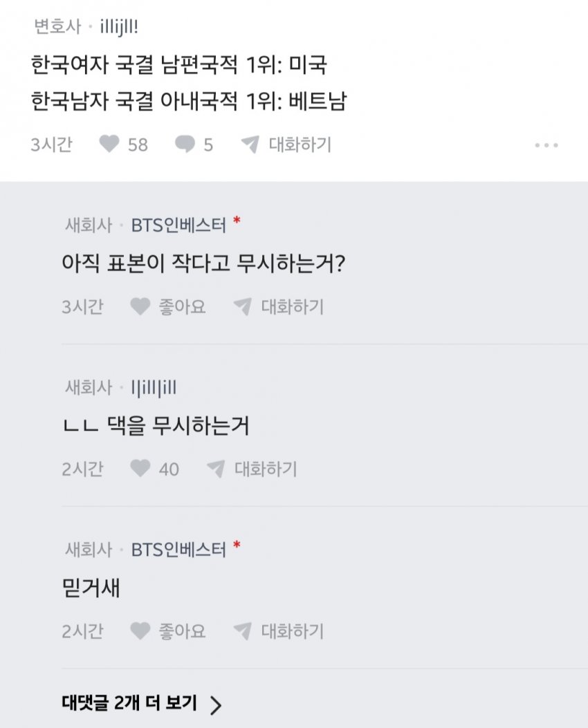Screen dimensions: 588x728
Task: Like the main post with the heart icon
Action: (109, 144)
